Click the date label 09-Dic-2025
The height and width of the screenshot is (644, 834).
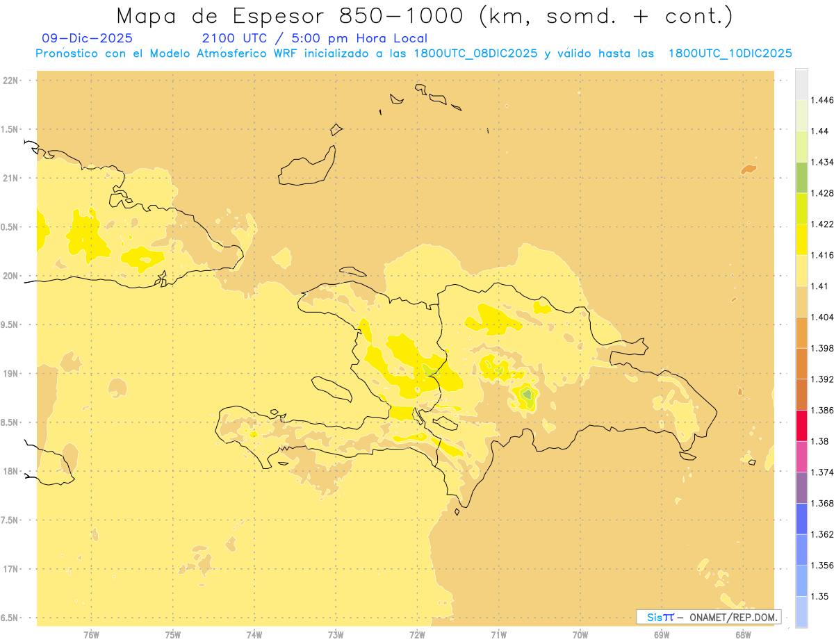[87, 38]
